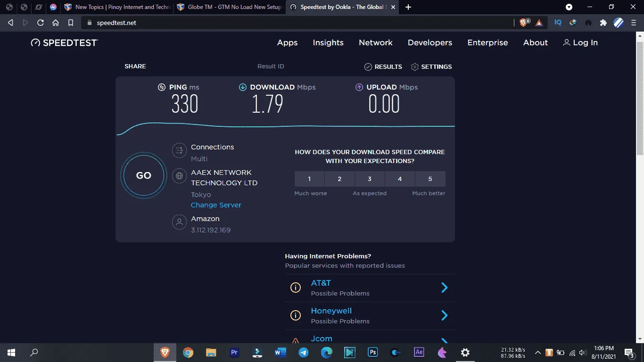Open a new browser tab
The image size is (644, 362).
point(408,7)
